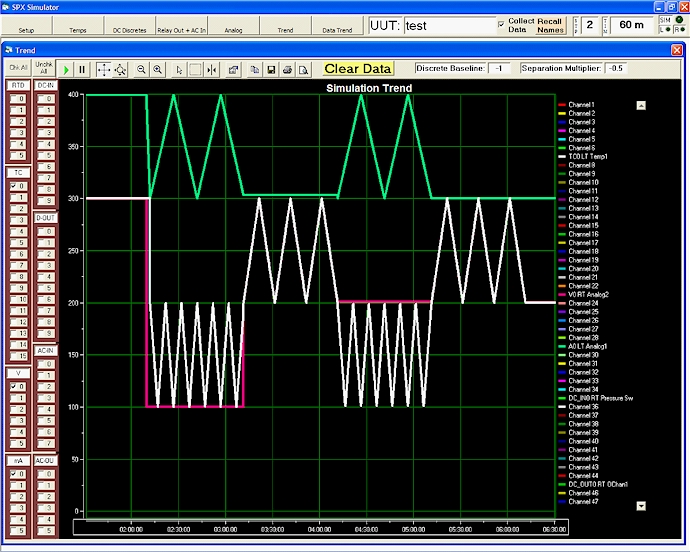Select the axes zoom tool icon

[120, 70]
